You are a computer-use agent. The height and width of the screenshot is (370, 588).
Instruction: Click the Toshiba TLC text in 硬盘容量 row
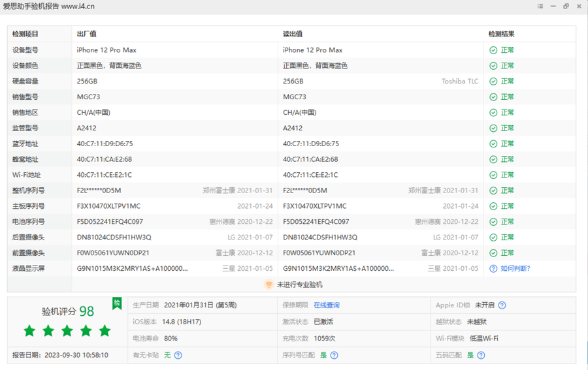[x=460, y=82]
